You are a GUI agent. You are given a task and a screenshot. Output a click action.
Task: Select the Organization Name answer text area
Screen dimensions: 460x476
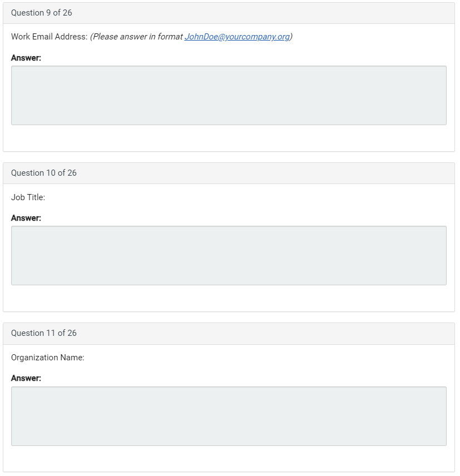229,416
